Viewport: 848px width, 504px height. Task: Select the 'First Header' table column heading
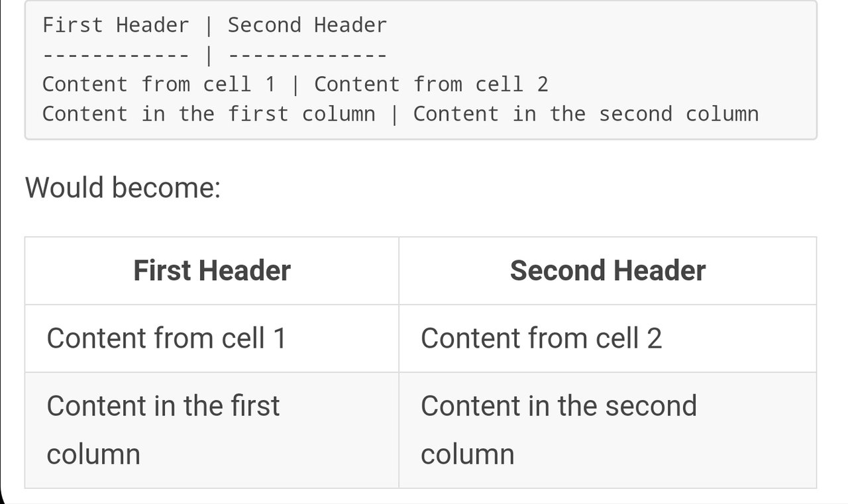(x=212, y=271)
